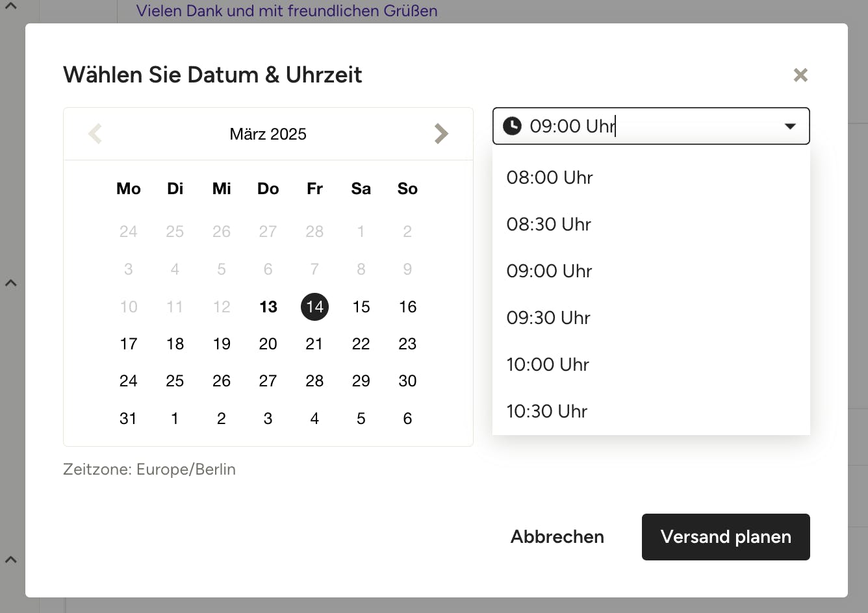Pick the highlighted date 14
The image size is (868, 613).
[314, 306]
